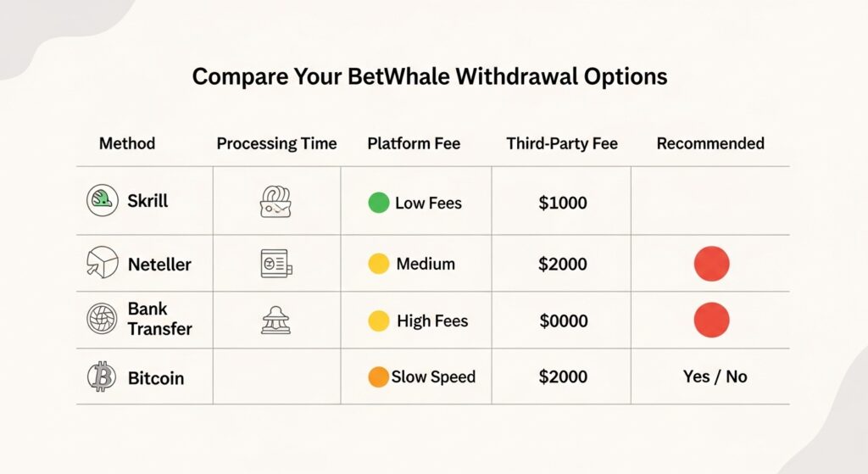Click the red Recommended dot for Bank Transfer
The width and height of the screenshot is (868, 474).
click(x=712, y=320)
